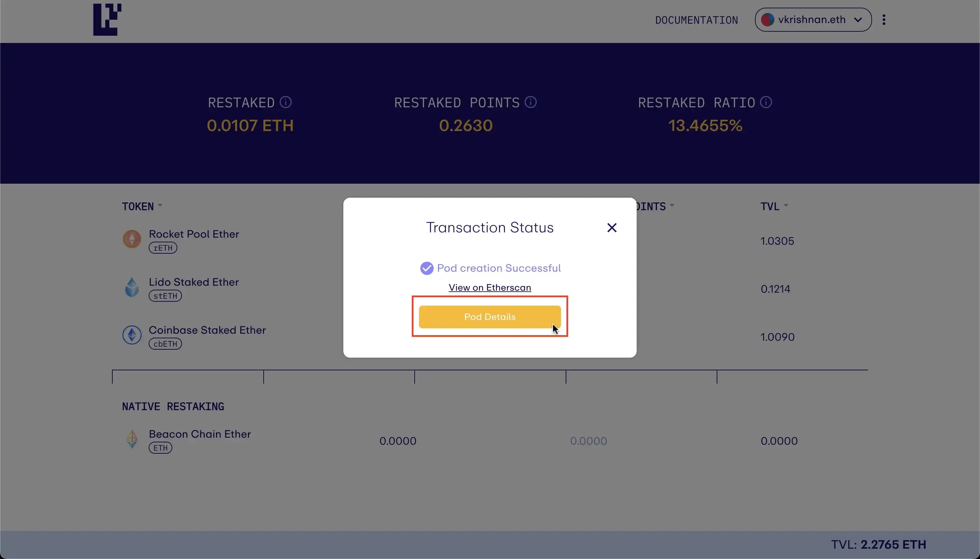Image resolution: width=980 pixels, height=559 pixels.
Task: Click the Rocket Pool Ether token icon
Action: point(132,239)
